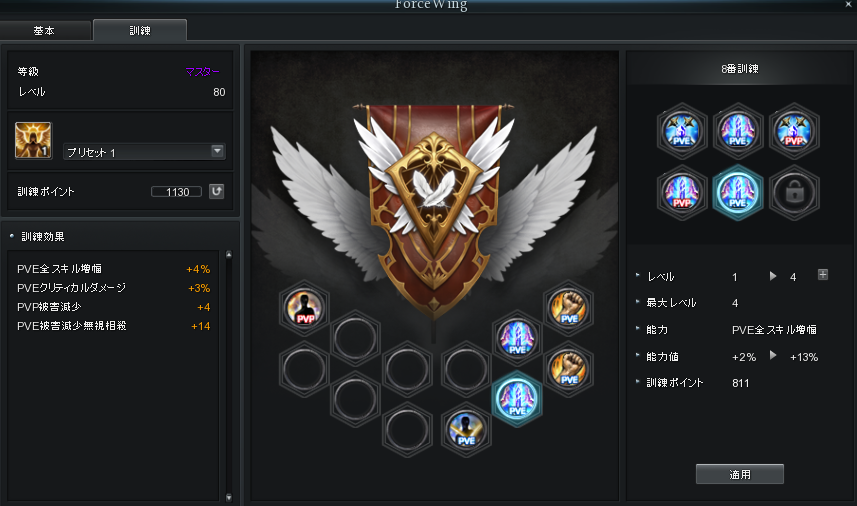Click the level value 80
The height and width of the screenshot is (506, 857).
(219, 92)
